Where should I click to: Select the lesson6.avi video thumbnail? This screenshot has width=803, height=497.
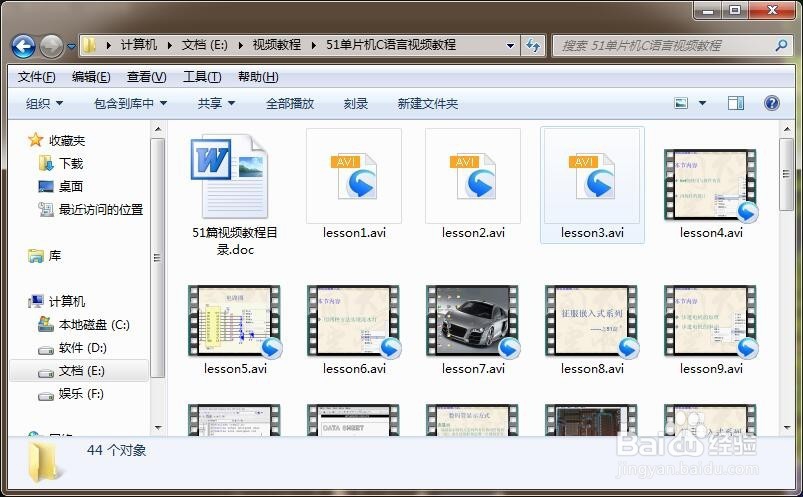point(353,321)
